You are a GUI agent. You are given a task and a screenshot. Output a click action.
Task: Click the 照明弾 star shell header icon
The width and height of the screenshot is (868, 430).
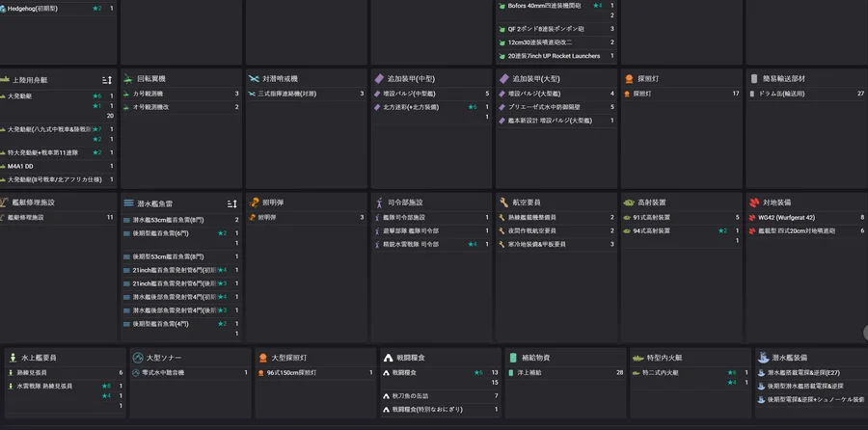[254, 203]
